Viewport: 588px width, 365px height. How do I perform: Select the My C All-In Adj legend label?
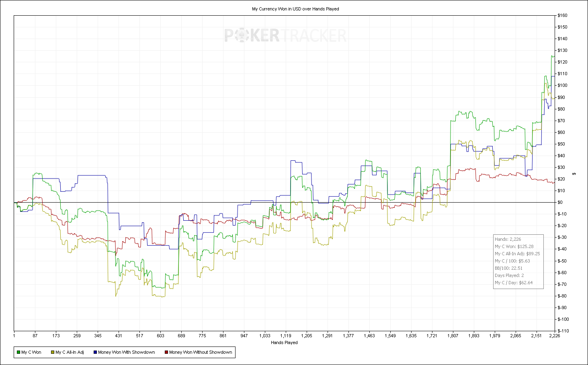[x=70, y=352]
